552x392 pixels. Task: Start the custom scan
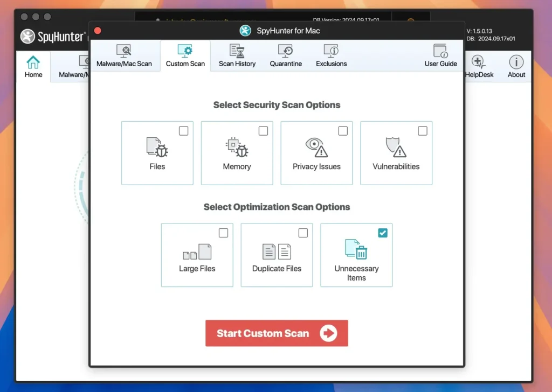277,333
